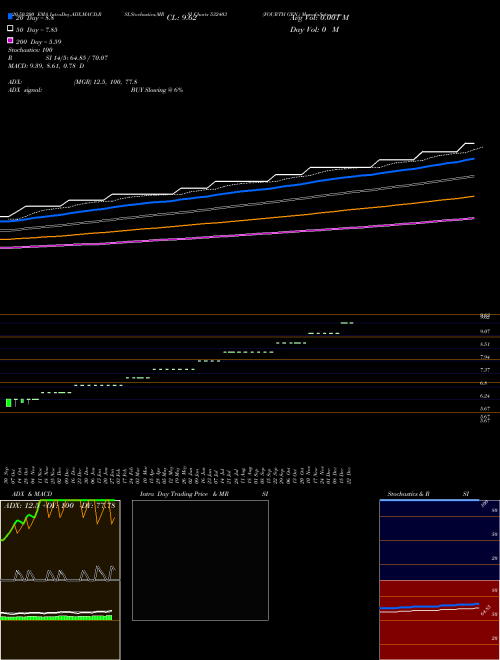Click the blue RSI line in red panel
The height and width of the screenshot is (660, 500).
click(x=429, y=606)
